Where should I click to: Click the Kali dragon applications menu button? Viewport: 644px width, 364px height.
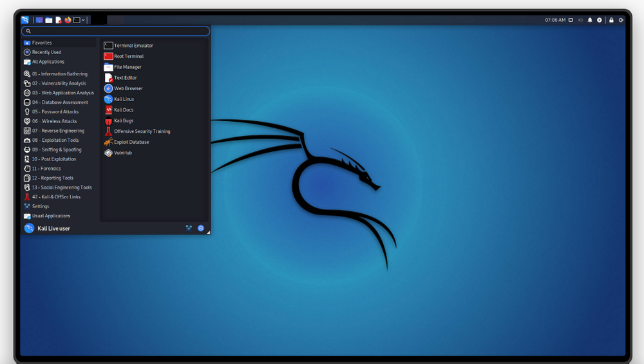pyautogui.click(x=25, y=20)
